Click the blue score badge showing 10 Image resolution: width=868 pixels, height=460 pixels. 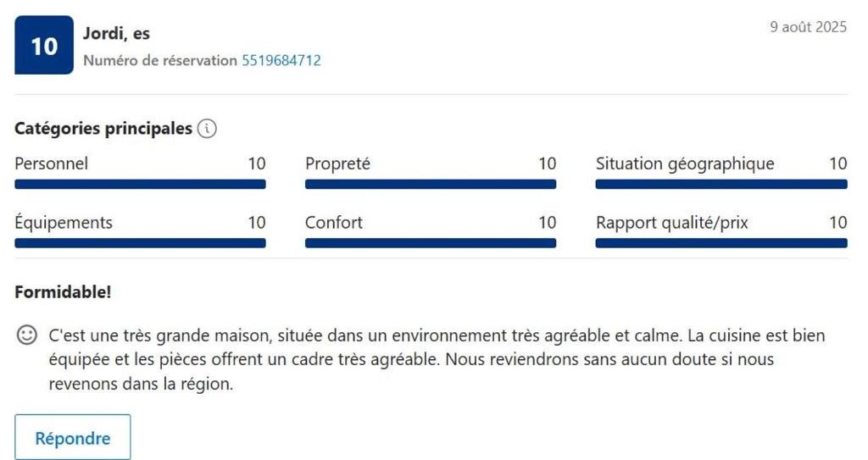tap(44, 45)
